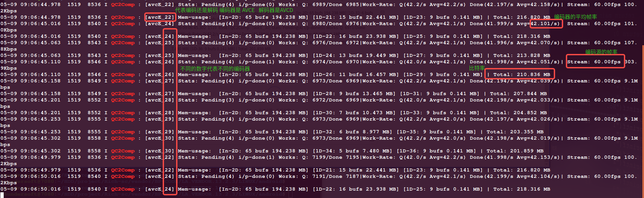Select the red-boxed 42.101/s average rate
Screen dimensions: 644x198
point(546,24)
